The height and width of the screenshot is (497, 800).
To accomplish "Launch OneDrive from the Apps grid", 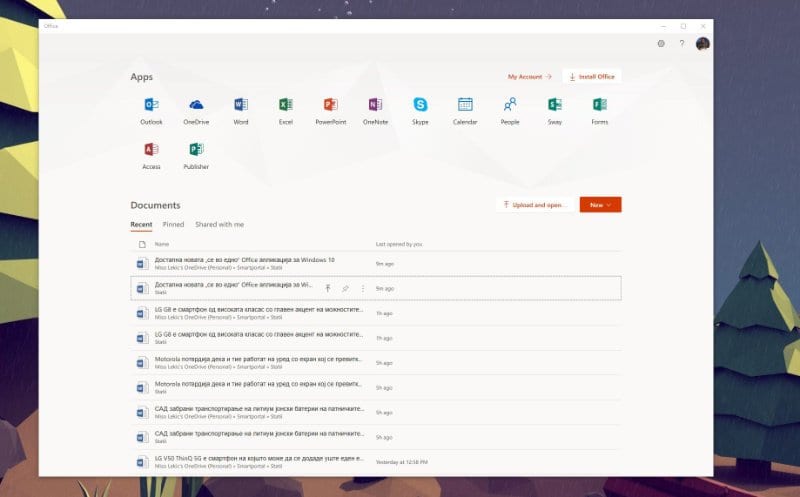I will coord(196,111).
